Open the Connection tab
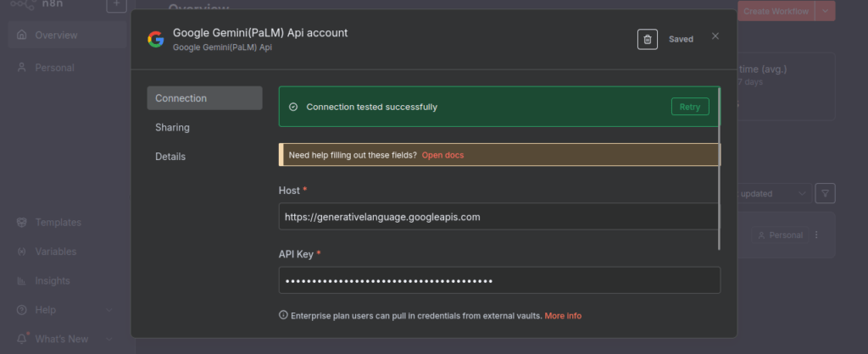This screenshot has width=868, height=354. click(x=204, y=98)
